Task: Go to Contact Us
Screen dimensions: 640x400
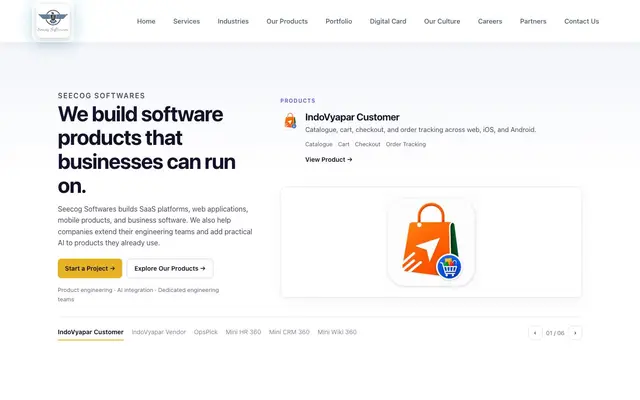Action: [582, 21]
